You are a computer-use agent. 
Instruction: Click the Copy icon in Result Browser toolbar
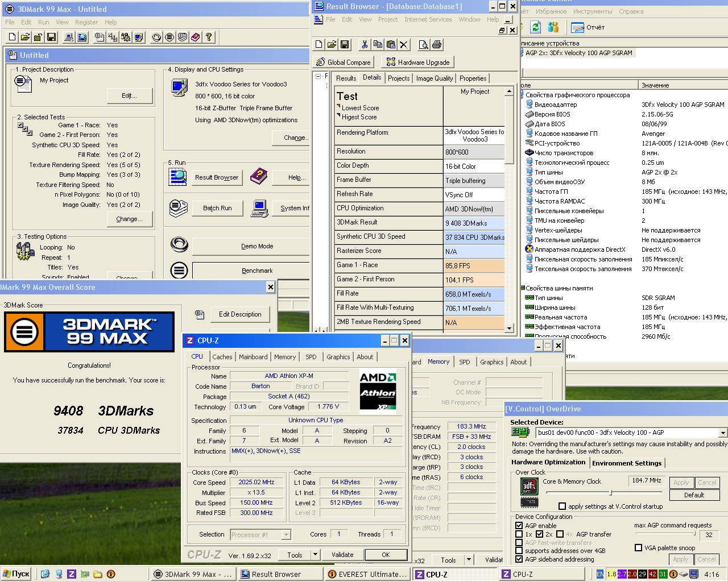coord(378,44)
